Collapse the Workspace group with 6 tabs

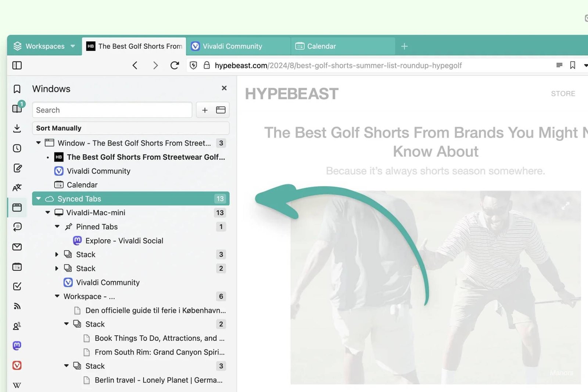tap(57, 296)
